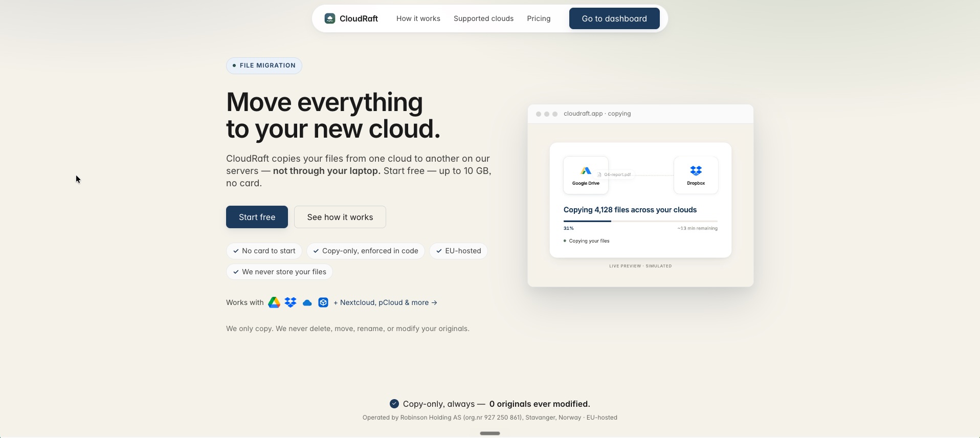Open the Nextcloud, pCloud & more link

(x=385, y=302)
